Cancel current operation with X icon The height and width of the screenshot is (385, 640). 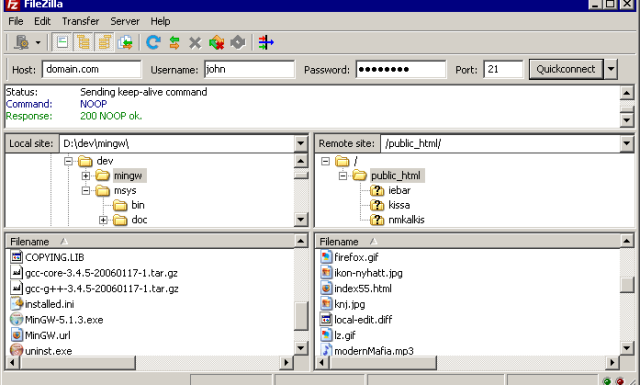tap(195, 42)
